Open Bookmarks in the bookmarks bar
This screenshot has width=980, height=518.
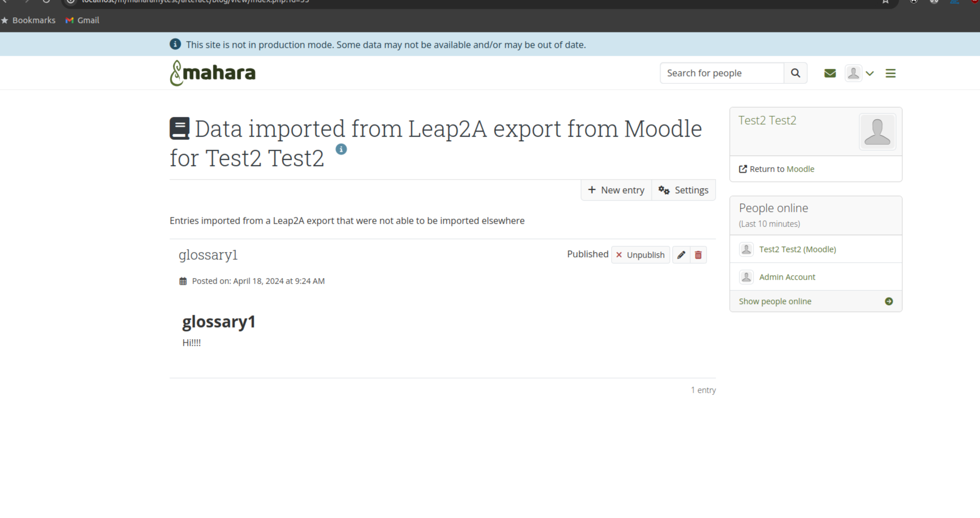29,20
